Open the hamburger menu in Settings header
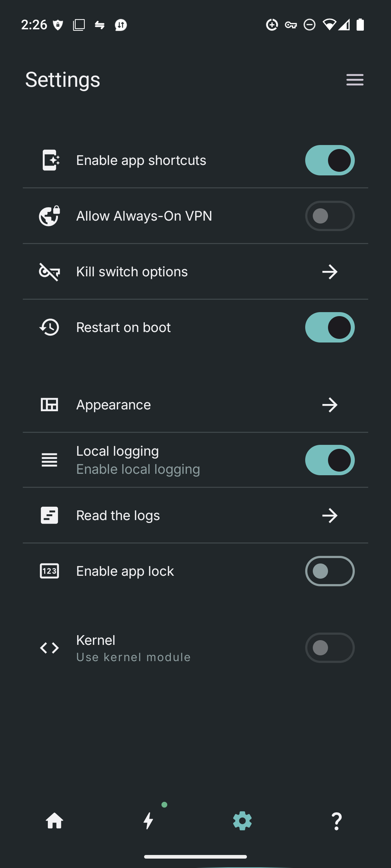Viewport: 391px width, 868px height. (355, 80)
